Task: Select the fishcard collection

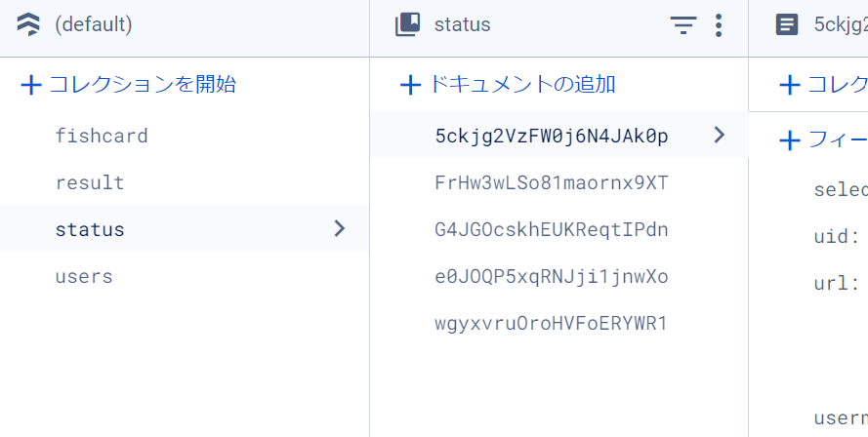Action: coord(102,136)
